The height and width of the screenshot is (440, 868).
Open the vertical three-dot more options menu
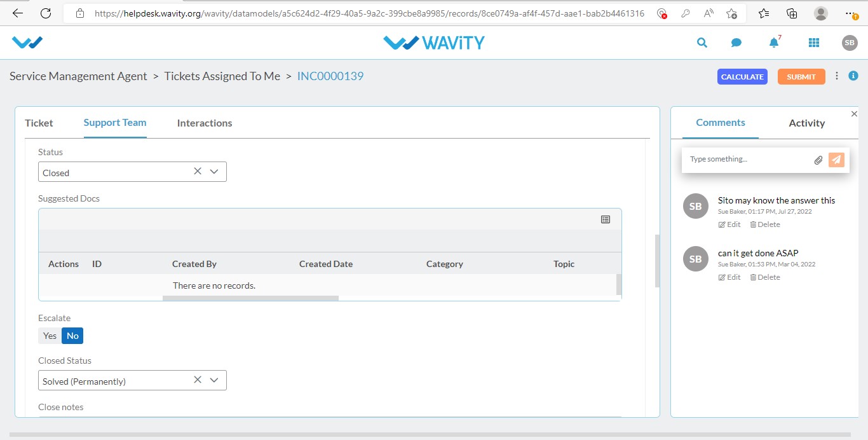click(837, 76)
